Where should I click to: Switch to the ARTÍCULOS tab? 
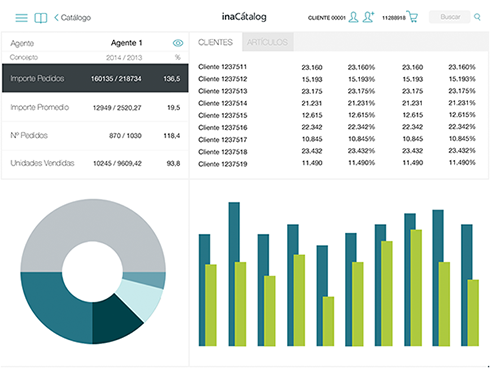coord(267,42)
